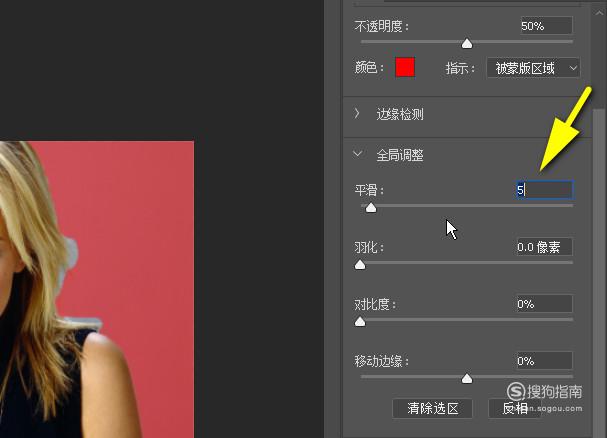Image resolution: width=607 pixels, height=438 pixels.
Task: Expand the 边缘检测 section
Action: [357, 114]
